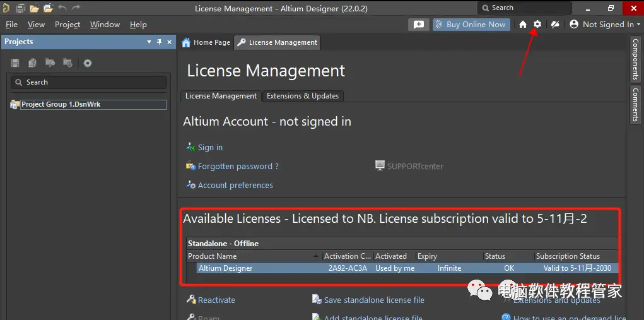Click the notifications icon beside Not Signed In

pos(555,25)
